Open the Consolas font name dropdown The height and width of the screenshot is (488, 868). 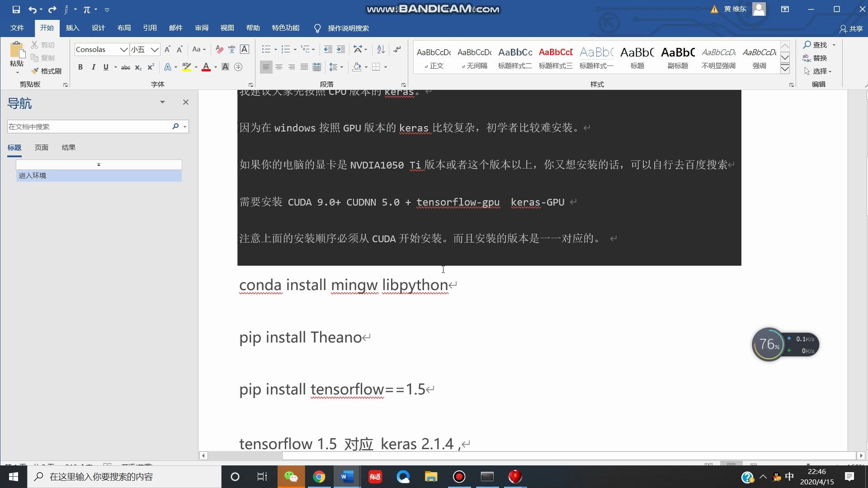123,49
